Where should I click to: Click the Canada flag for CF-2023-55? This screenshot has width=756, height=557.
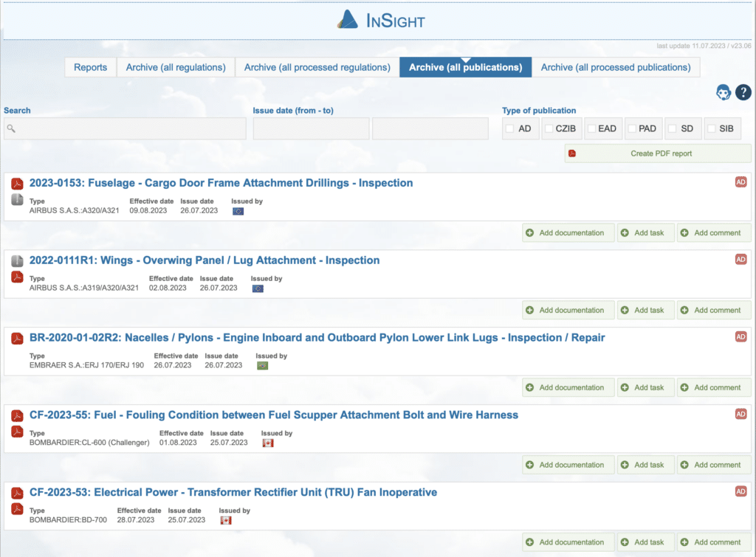(x=268, y=443)
